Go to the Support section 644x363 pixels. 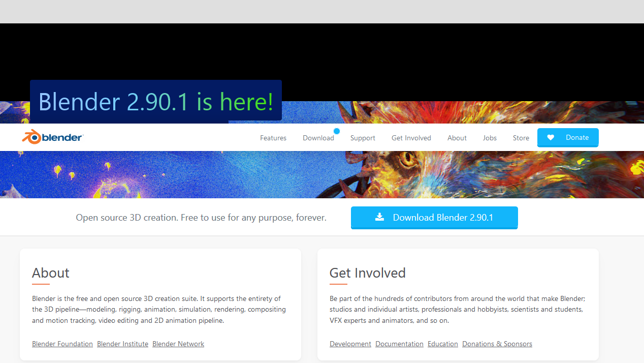[363, 138]
